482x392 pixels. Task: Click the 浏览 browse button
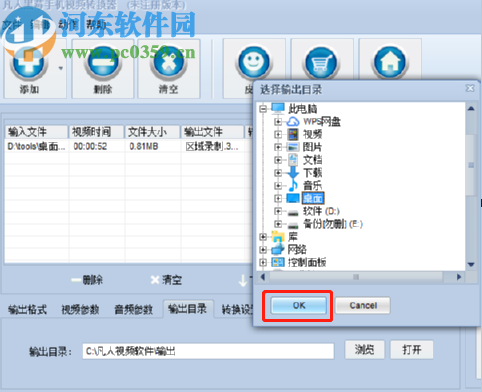coord(364,350)
